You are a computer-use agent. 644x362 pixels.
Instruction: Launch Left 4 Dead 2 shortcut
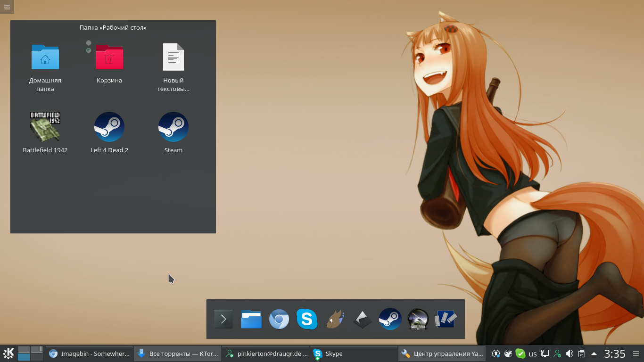[109, 127]
